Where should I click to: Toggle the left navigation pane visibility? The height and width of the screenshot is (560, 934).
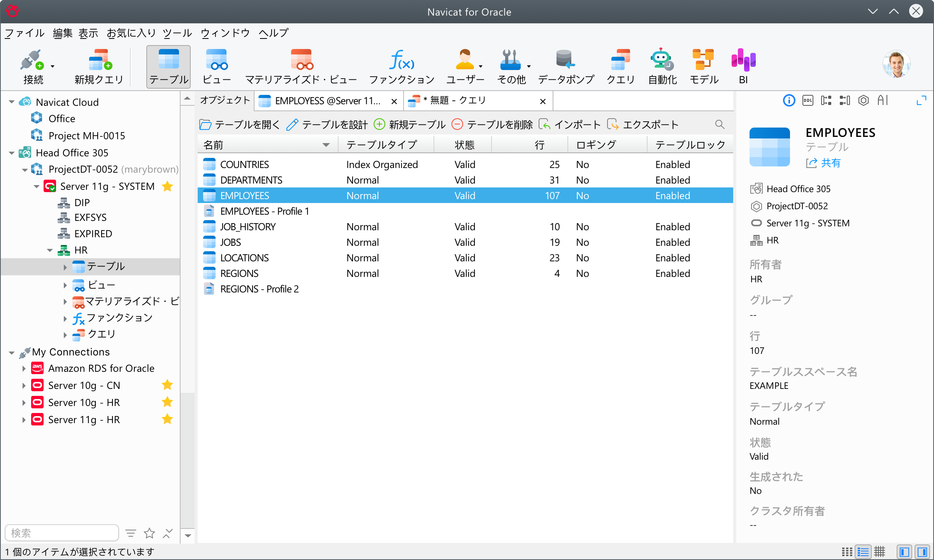[x=904, y=552]
